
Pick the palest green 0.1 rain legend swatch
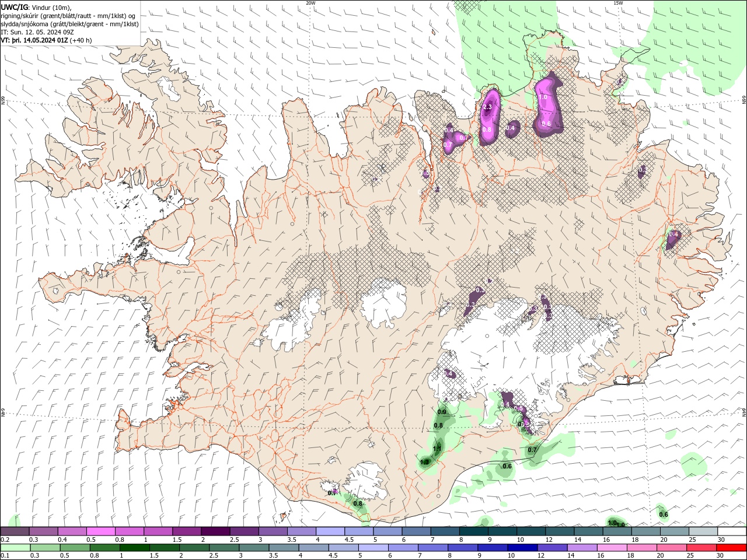click(x=15, y=548)
